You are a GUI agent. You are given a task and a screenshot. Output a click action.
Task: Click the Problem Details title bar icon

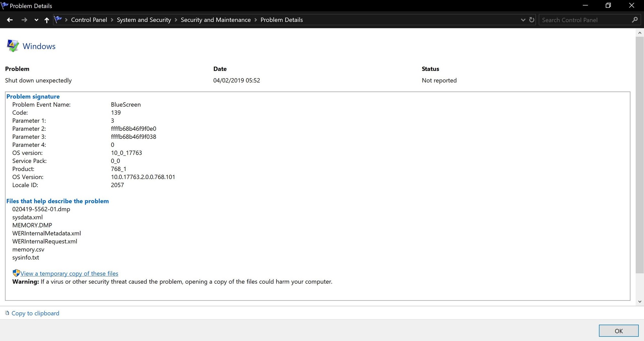(5, 5)
